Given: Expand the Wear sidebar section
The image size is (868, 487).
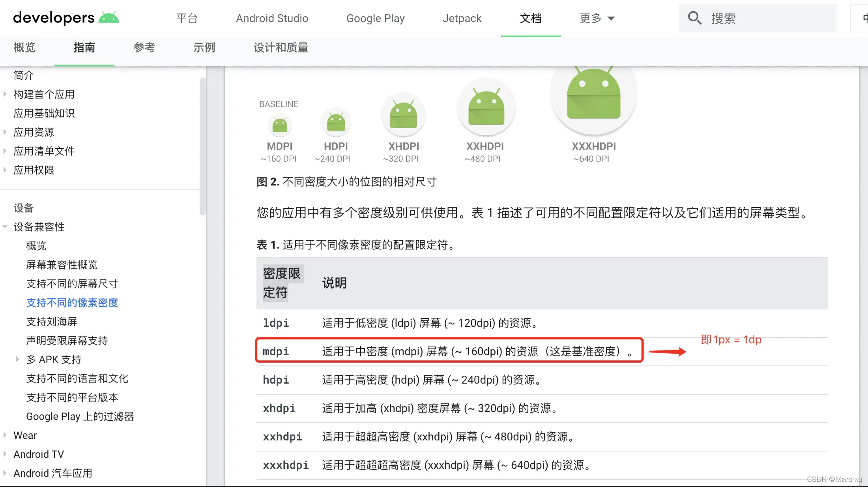Looking at the screenshot, I should (x=5, y=435).
